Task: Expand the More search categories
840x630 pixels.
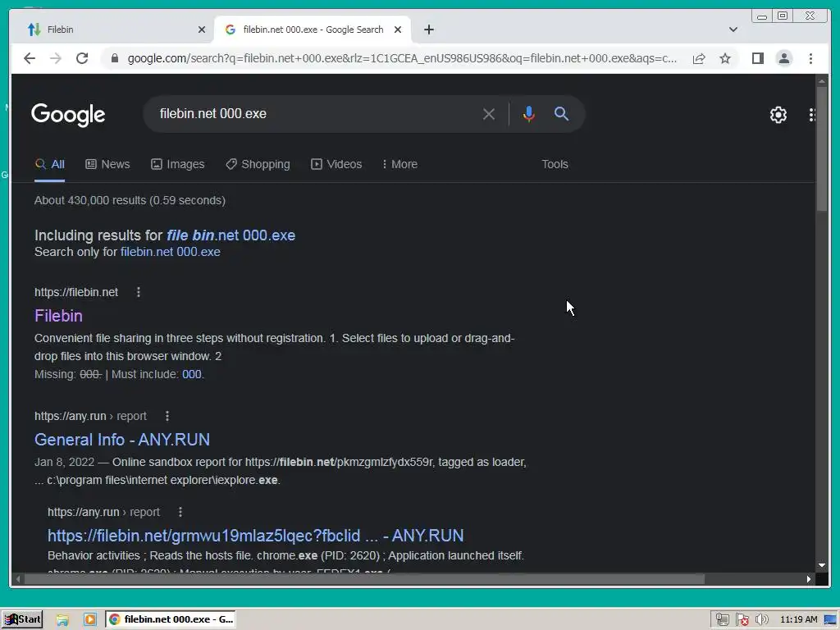Action: tap(399, 164)
